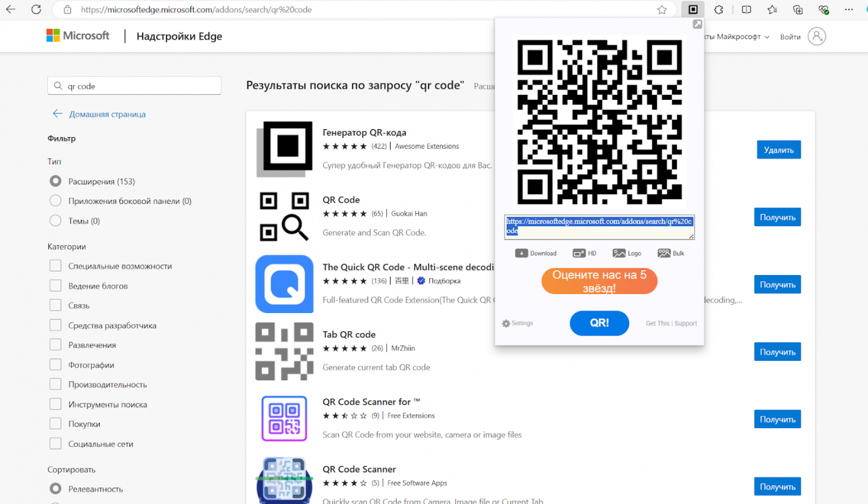Click the Microsoft logo
Image resolution: width=868 pixels, height=504 pixels.
coord(78,36)
